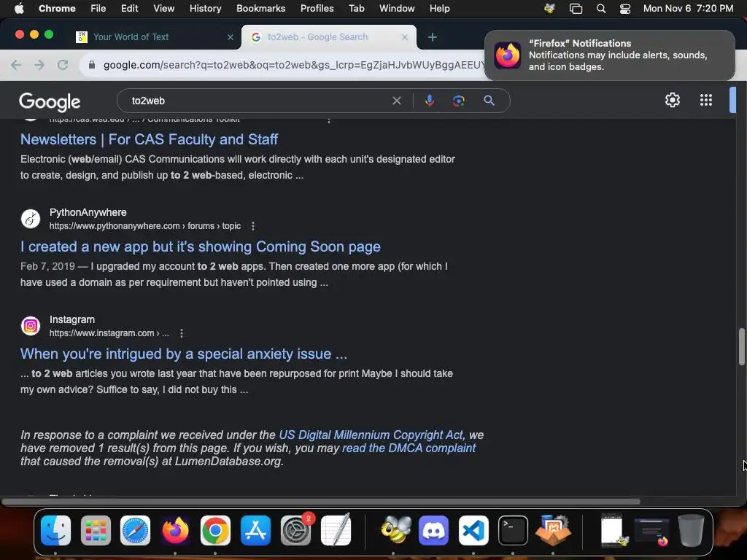The width and height of the screenshot is (747, 560).
Task: Open Spotlight search in menu bar
Action: pos(601,9)
